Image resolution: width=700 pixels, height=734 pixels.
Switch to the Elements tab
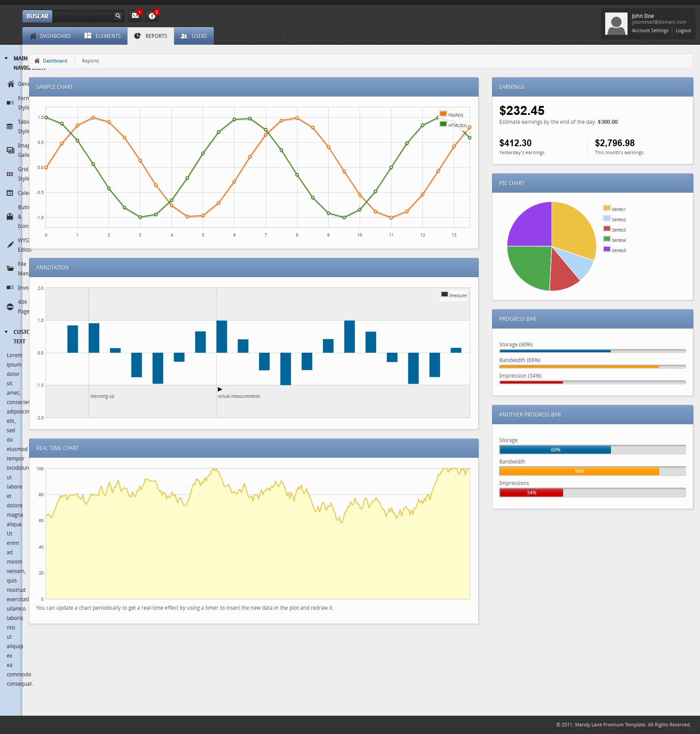(x=103, y=36)
